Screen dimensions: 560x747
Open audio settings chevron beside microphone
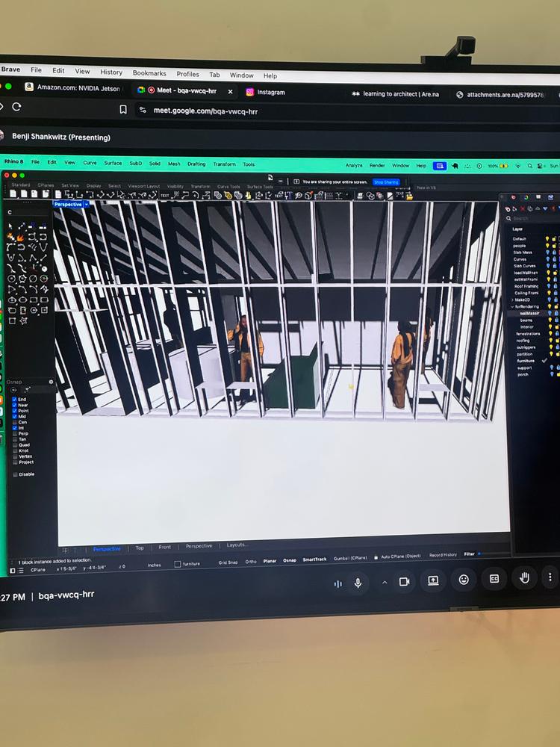[x=385, y=583]
